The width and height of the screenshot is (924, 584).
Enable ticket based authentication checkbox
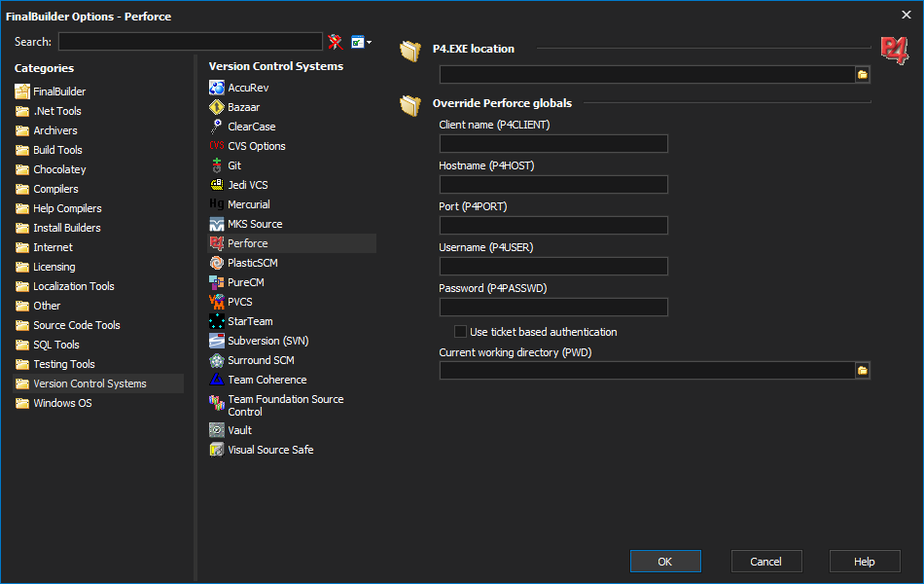point(460,332)
